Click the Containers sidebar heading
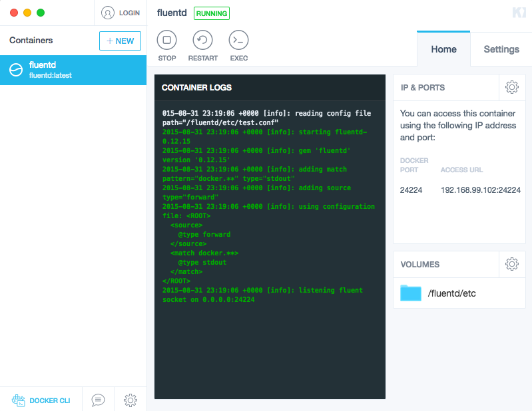 [x=31, y=41]
